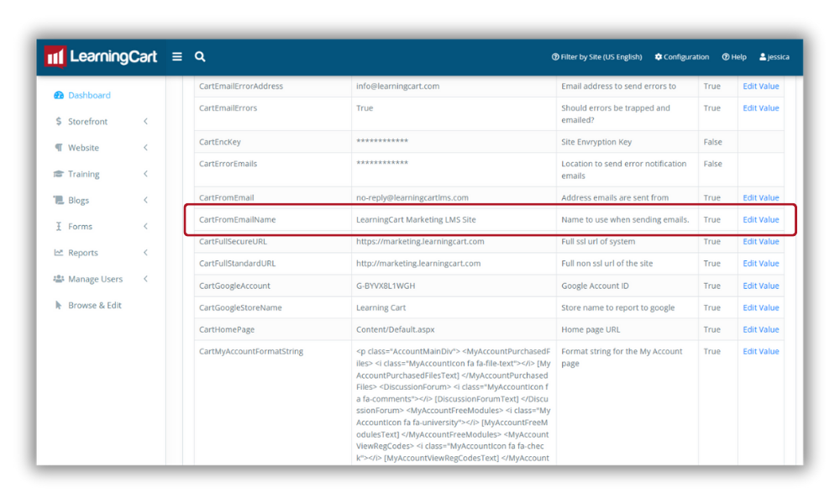This screenshot has height=504, width=840.
Task: Expand the Blogs chevron
Action: coord(145,200)
